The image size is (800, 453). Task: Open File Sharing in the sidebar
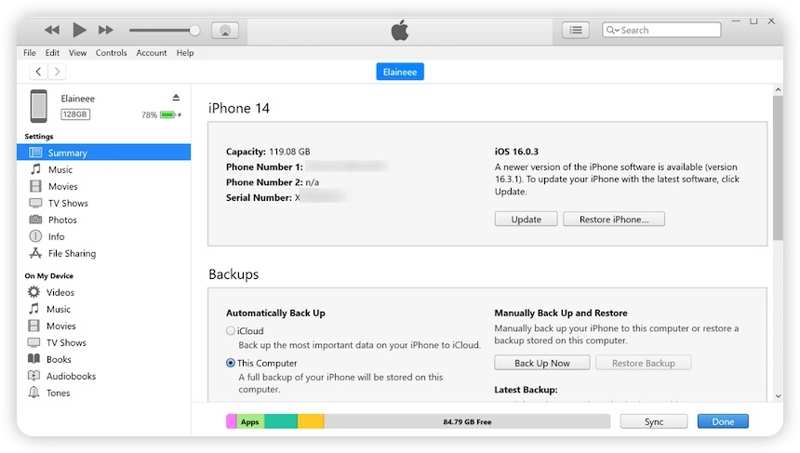[x=72, y=254]
